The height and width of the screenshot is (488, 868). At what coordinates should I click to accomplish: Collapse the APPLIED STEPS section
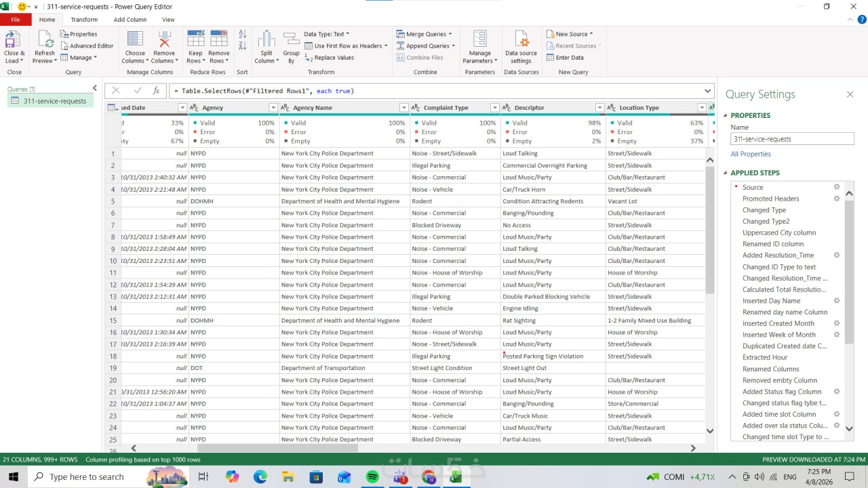[x=725, y=173]
